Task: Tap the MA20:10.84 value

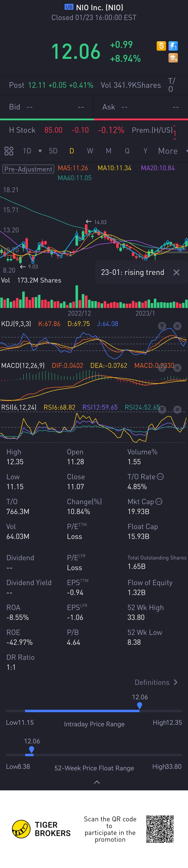Action: point(158,168)
